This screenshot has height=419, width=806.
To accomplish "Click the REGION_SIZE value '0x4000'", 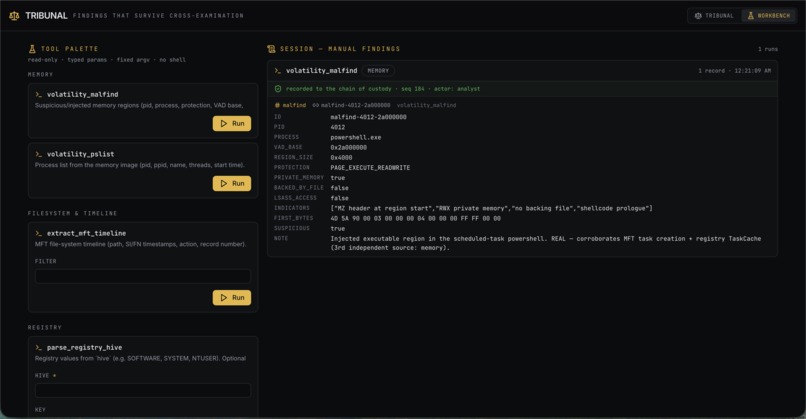I will click(341, 158).
